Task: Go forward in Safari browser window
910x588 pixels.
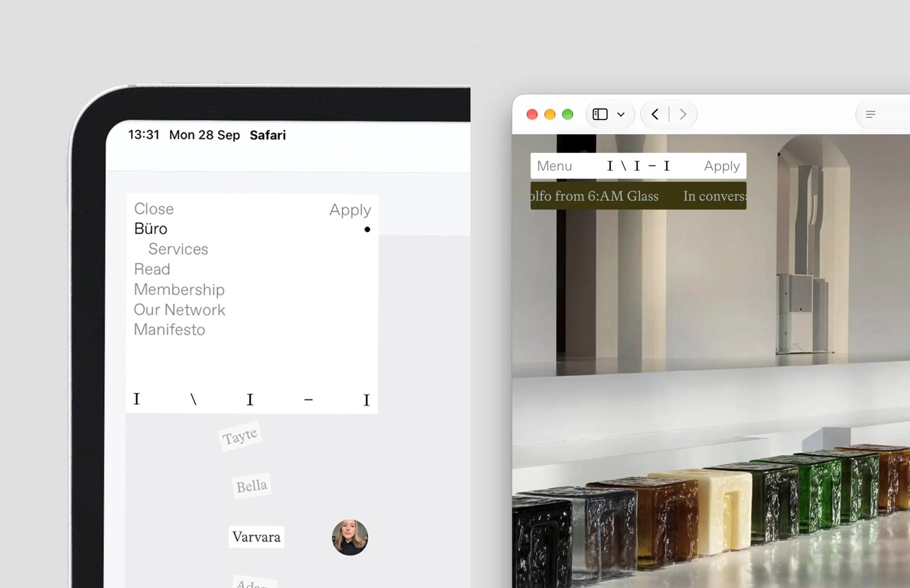Action: pyautogui.click(x=683, y=114)
